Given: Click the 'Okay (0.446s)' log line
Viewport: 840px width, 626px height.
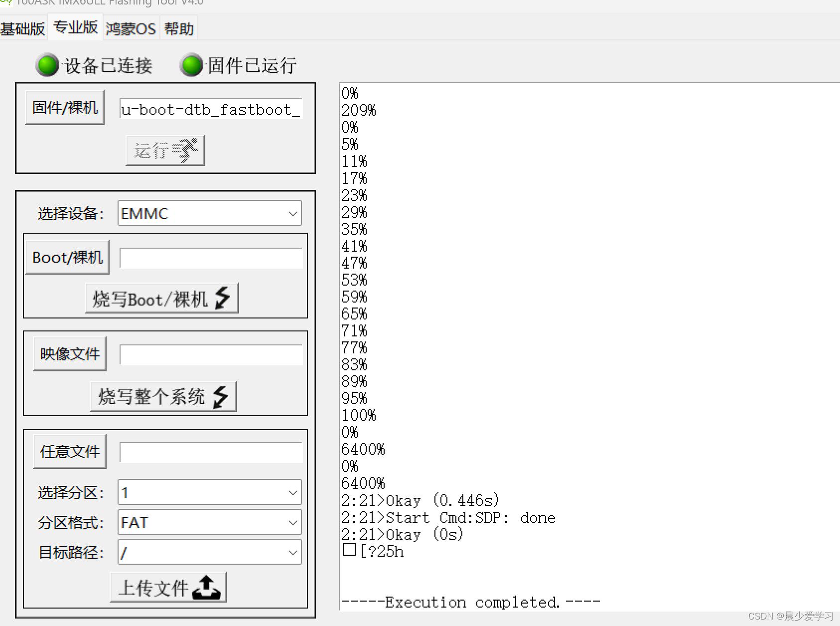Looking at the screenshot, I should (420, 500).
